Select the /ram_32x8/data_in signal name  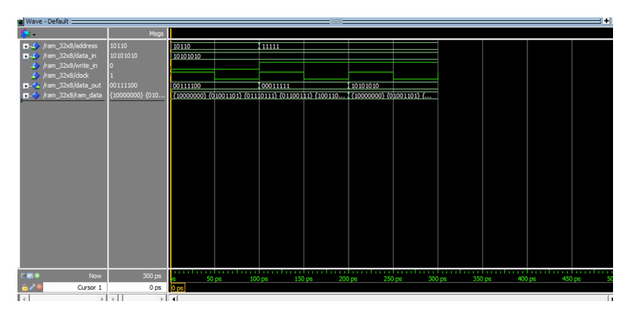click(x=69, y=56)
